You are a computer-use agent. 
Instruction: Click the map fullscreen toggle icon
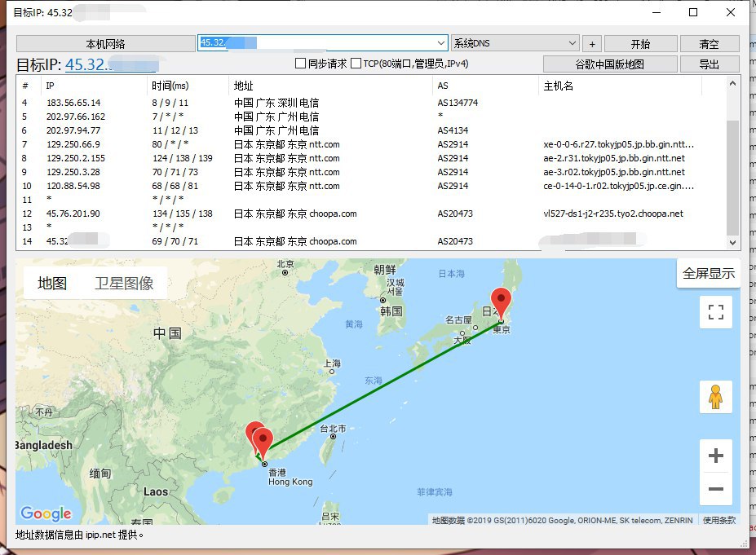(x=716, y=312)
